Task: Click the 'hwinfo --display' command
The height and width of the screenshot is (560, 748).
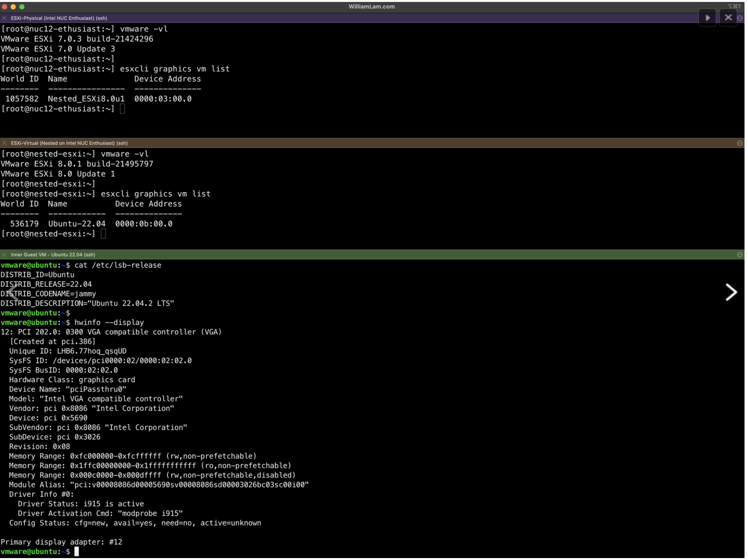Action: point(109,323)
